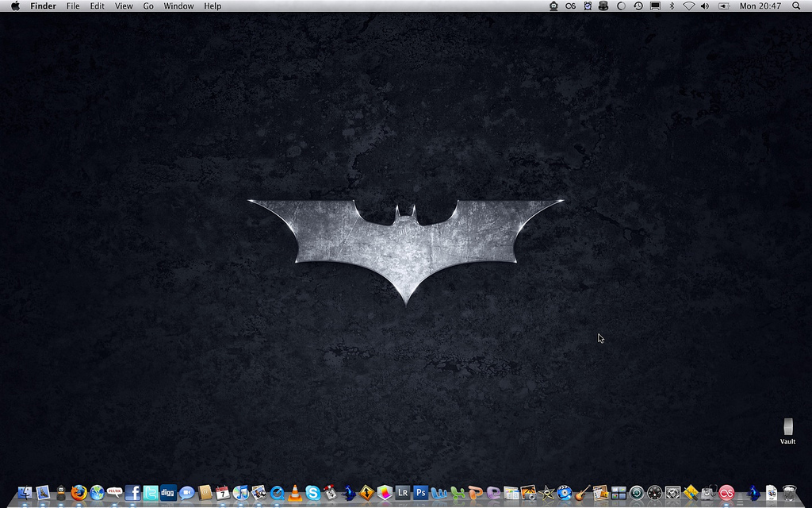Viewport: 812px width, 508px height.
Task: Open Spotlight search magnifier
Action: (x=796, y=6)
